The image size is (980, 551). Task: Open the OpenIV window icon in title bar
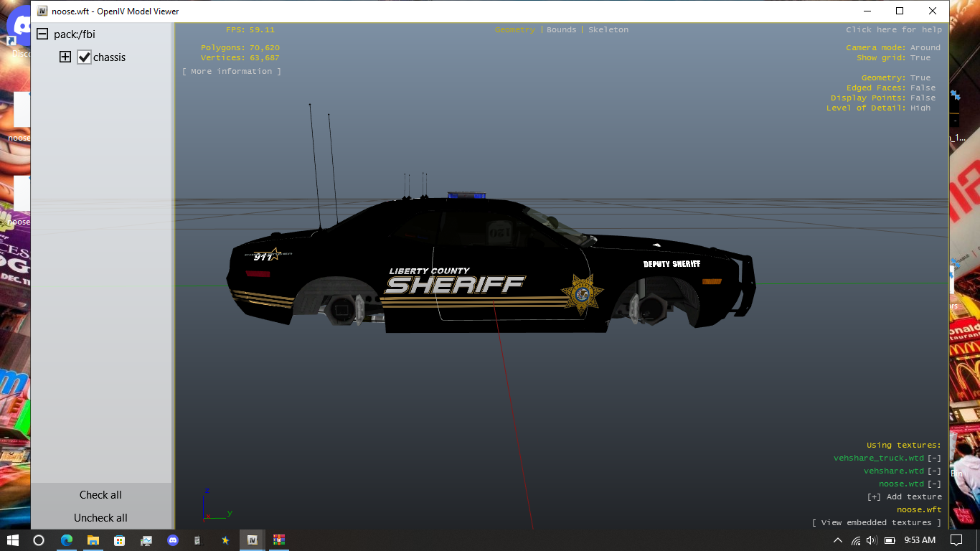(42, 11)
